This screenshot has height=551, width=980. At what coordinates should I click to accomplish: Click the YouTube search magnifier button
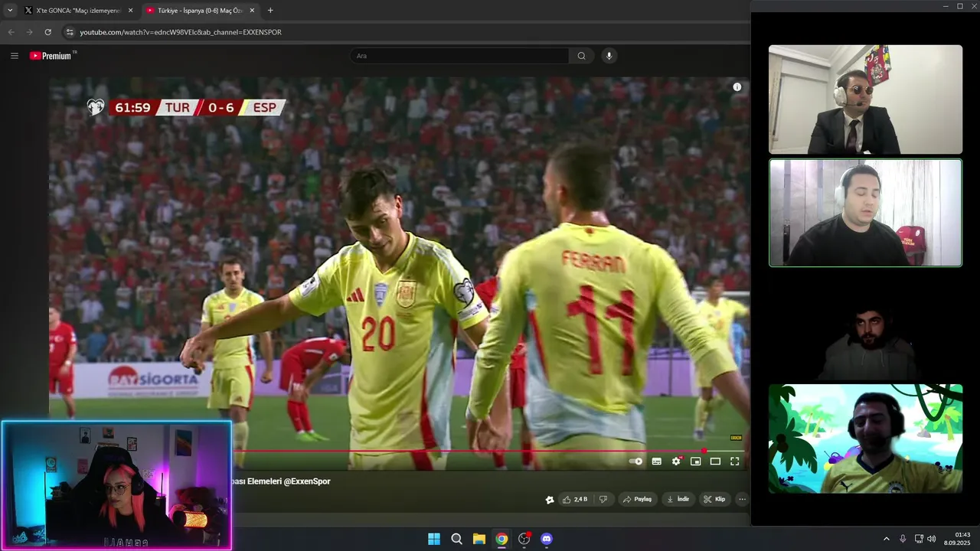click(x=581, y=56)
